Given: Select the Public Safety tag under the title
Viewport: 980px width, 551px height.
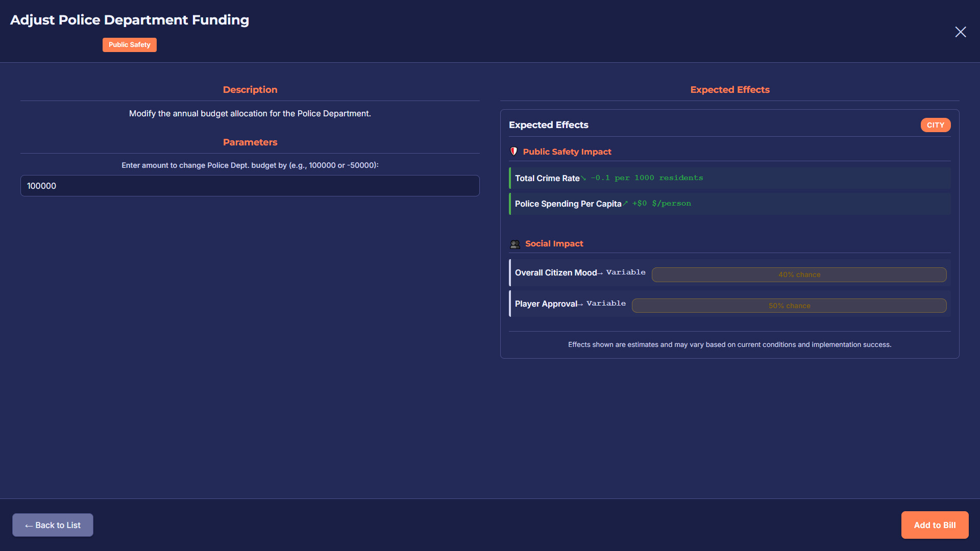Looking at the screenshot, I should pyautogui.click(x=129, y=45).
